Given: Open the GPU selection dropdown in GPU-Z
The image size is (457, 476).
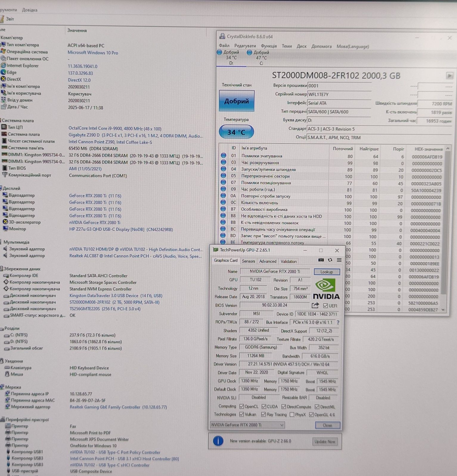Looking at the screenshot, I should pyautogui.click(x=247, y=425).
